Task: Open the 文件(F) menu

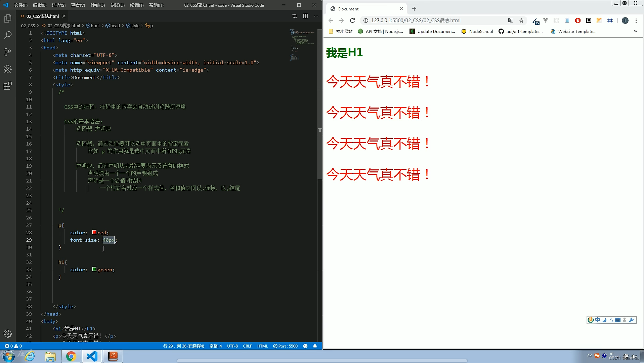Action: pos(21,5)
